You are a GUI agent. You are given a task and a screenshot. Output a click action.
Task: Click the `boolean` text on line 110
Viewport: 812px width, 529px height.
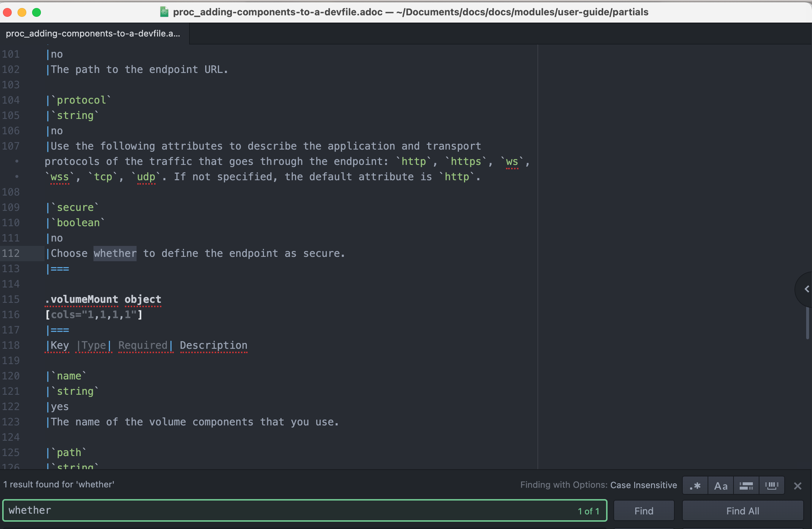tap(78, 223)
